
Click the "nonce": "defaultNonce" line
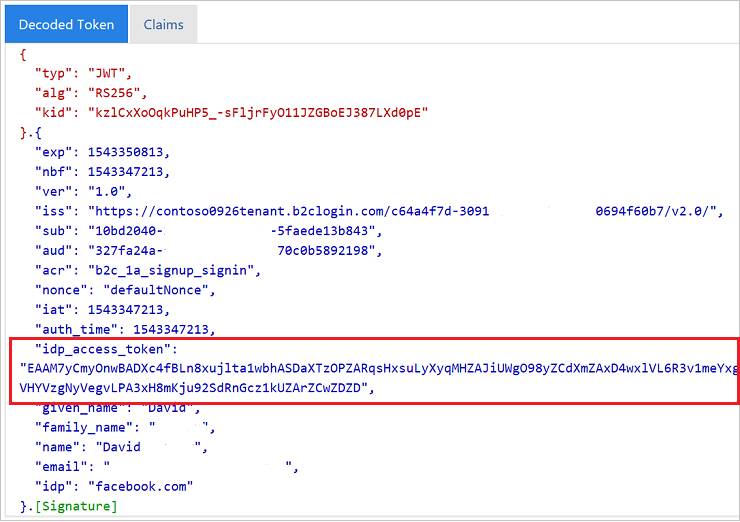(125, 290)
